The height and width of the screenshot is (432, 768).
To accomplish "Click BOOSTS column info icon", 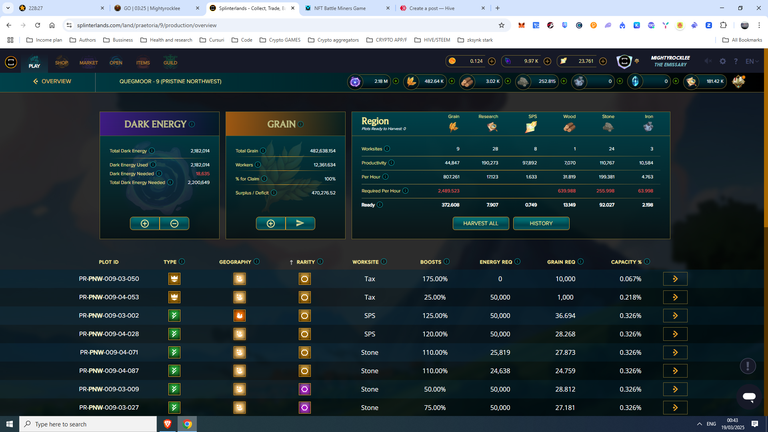I will point(447,262).
